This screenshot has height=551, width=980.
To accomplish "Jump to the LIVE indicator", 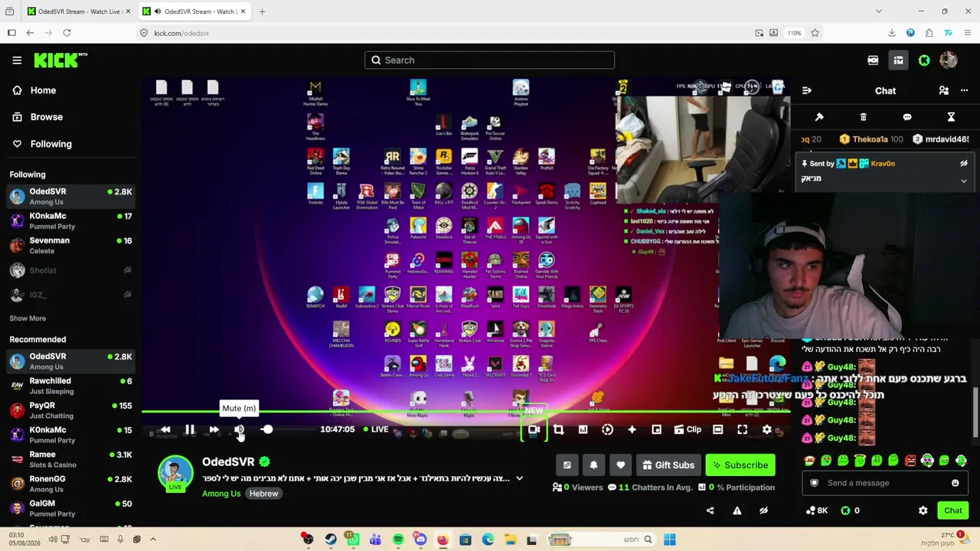I will (376, 430).
